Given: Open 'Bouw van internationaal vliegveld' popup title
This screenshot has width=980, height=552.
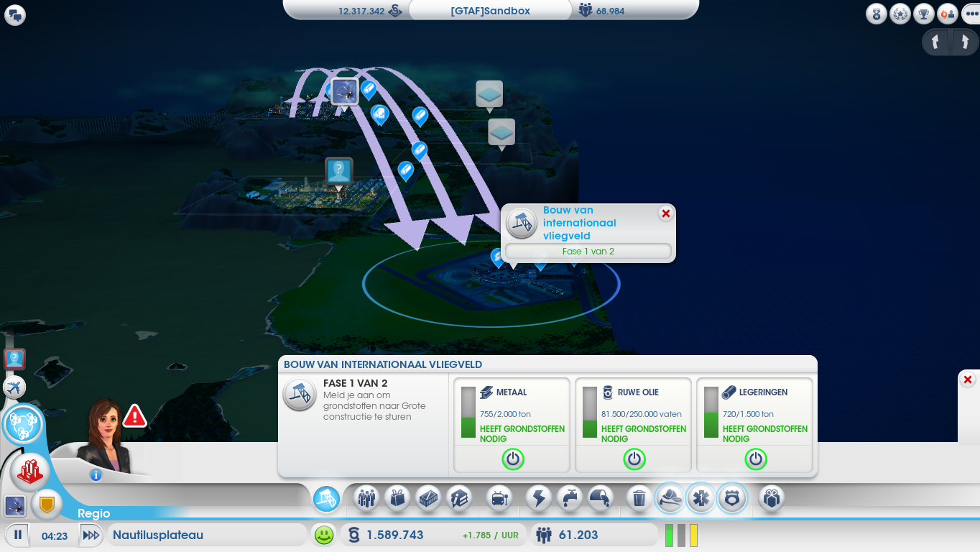Looking at the screenshot, I should click(580, 223).
